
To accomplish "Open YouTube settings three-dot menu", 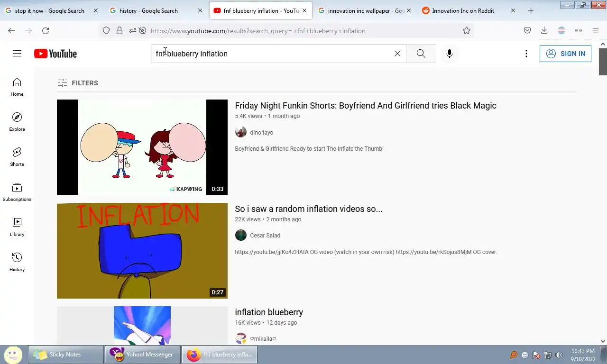I will click(526, 54).
